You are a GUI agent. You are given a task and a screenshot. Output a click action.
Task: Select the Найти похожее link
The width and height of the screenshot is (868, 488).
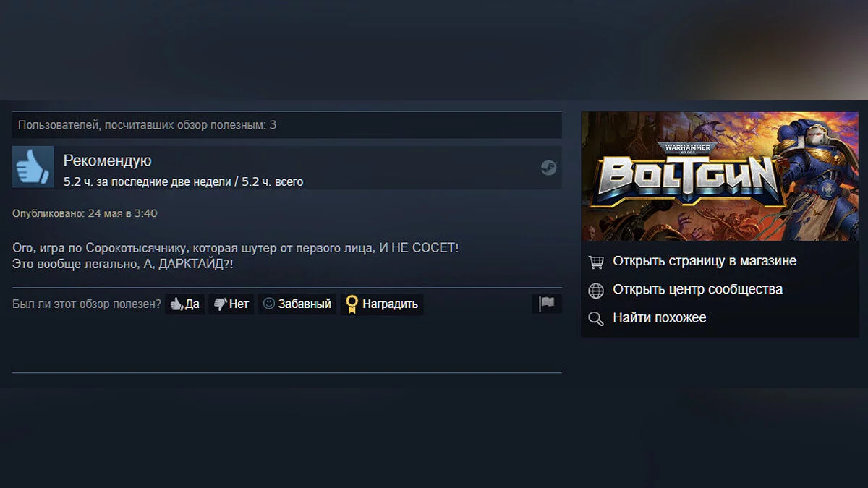coord(659,317)
